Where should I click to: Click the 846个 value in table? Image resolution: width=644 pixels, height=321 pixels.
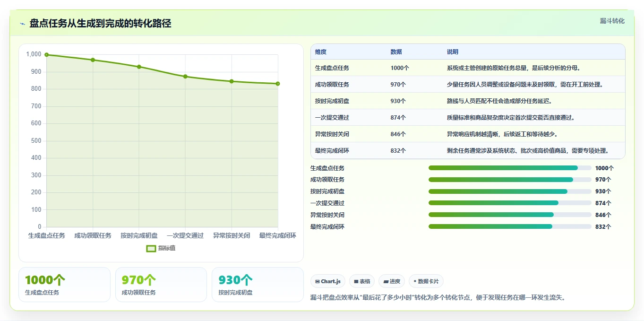(x=398, y=134)
